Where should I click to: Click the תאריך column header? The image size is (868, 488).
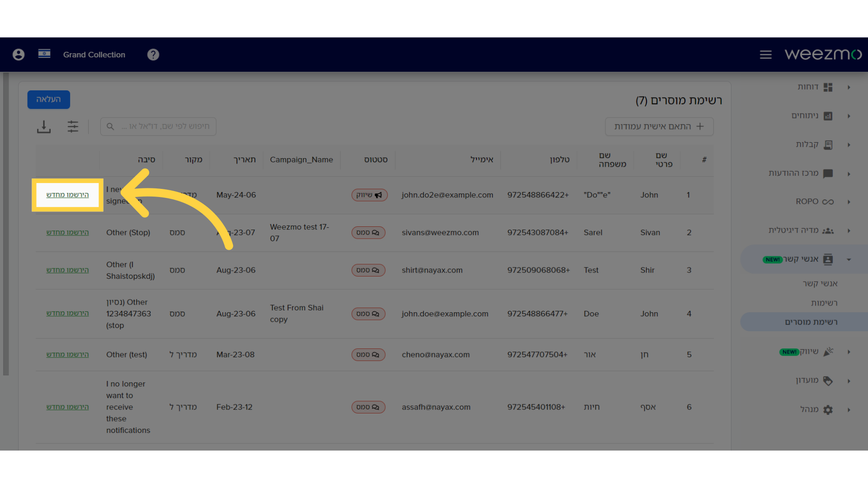245,160
